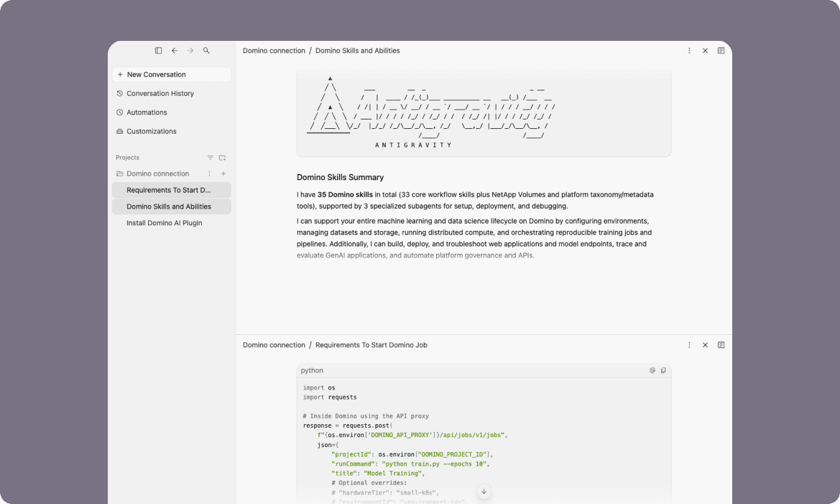Image resolution: width=840 pixels, height=504 pixels.
Task: Start a New Conversation
Action: tap(172, 74)
